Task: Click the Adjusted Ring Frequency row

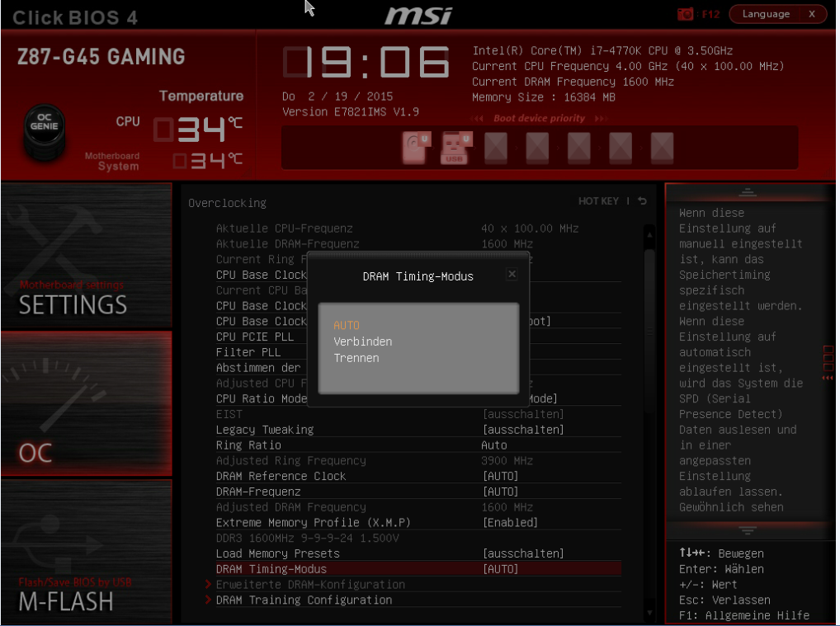Action: point(418,460)
